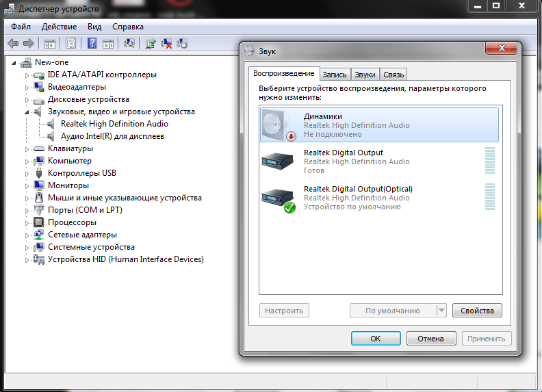Expand the Клавиатуры category
The width and height of the screenshot is (542, 392).
27,149
